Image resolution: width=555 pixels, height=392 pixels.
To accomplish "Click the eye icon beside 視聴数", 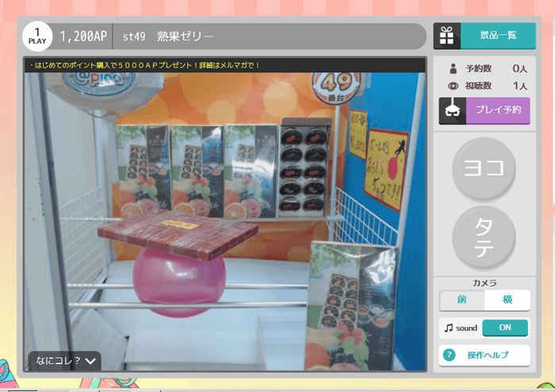I will click(453, 86).
